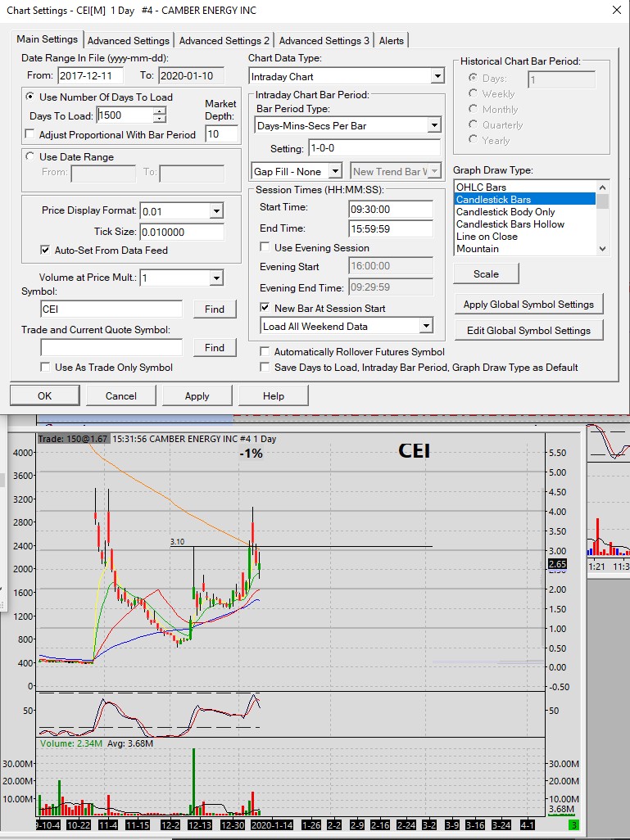This screenshot has width=630, height=840.
Task: Click the 2020-1-14 date label on time axis
Action: (x=272, y=825)
